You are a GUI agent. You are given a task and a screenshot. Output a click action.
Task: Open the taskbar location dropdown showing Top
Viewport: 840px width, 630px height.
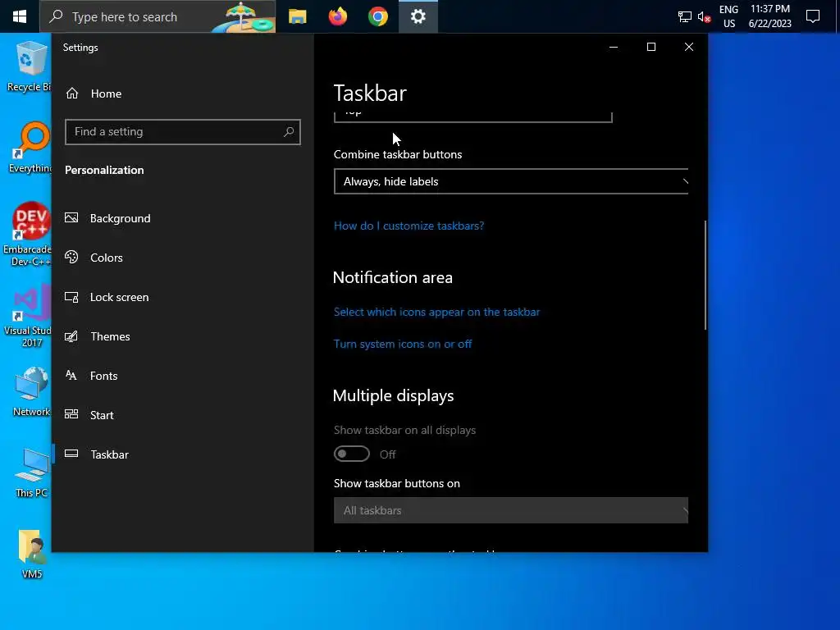[x=473, y=116]
